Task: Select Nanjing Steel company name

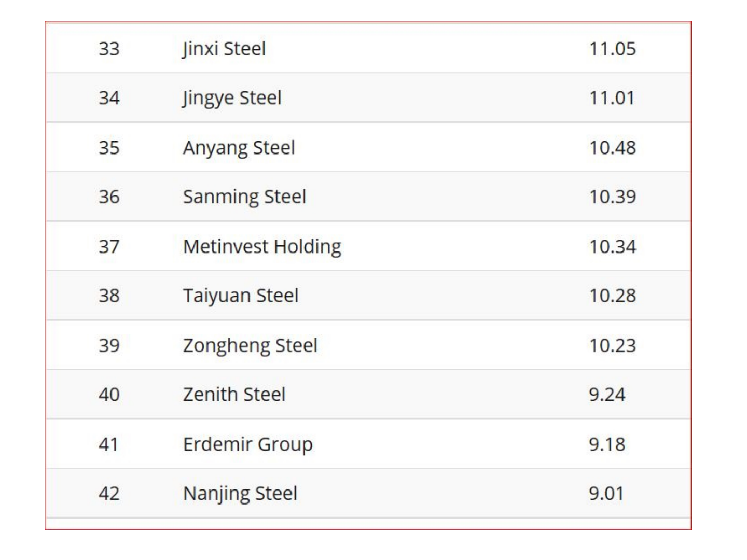Action: 240,494
